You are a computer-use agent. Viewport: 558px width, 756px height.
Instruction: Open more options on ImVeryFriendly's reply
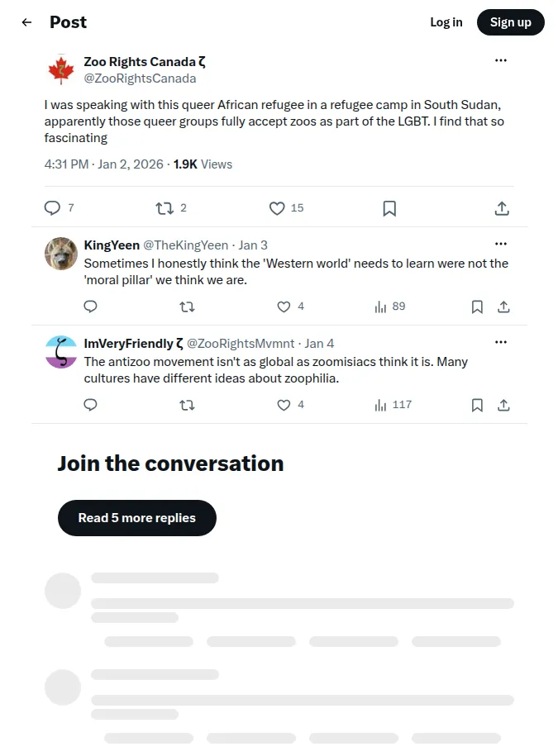[501, 342]
